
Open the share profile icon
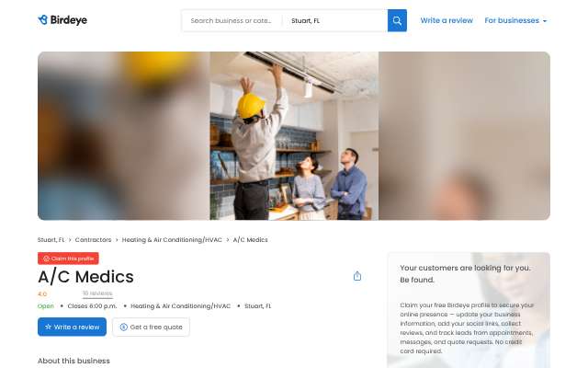(357, 276)
